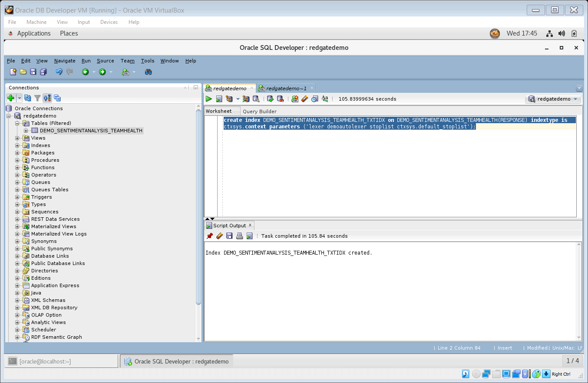Open SQL Worksheet via the main toolbar SQL icon

126,72
